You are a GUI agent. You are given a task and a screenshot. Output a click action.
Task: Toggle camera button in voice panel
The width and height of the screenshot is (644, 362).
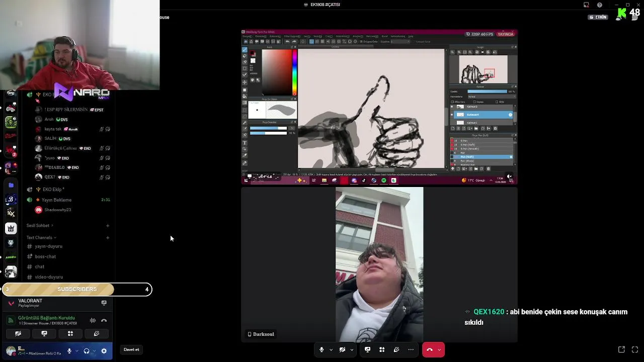[x=18, y=333]
